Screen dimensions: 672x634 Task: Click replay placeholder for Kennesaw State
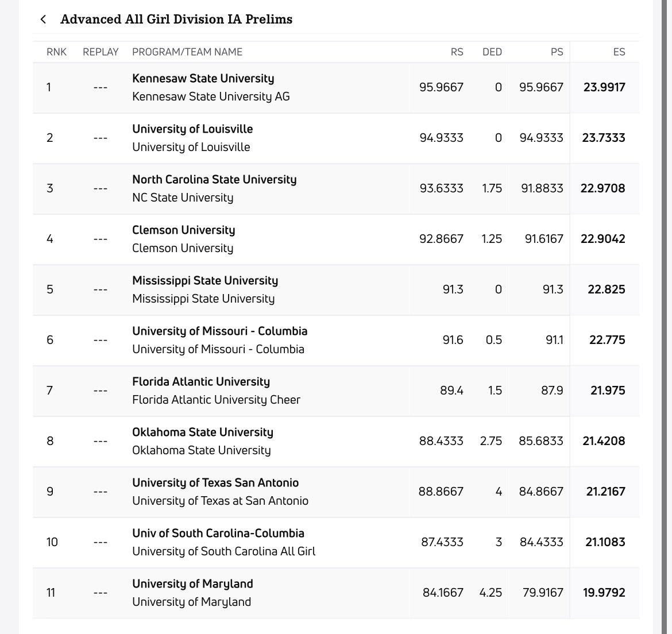point(100,88)
